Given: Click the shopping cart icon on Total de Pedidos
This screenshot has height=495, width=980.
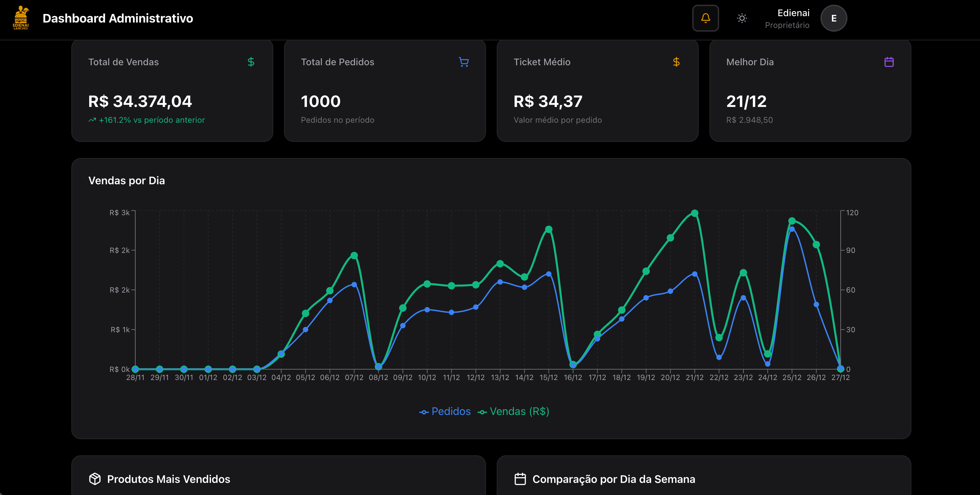Looking at the screenshot, I should (463, 62).
